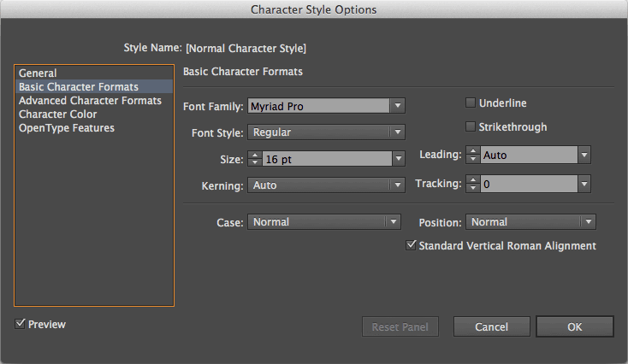The height and width of the screenshot is (364, 628).
Task: Select Basic Character Formats in sidebar
Action: 78,87
